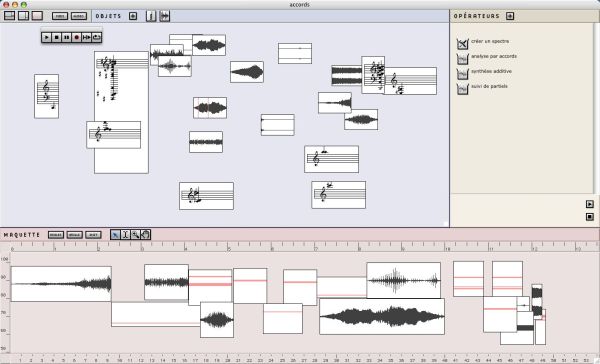Toggle the first layout view button at top-left
600x364 pixels.
click(x=10, y=16)
